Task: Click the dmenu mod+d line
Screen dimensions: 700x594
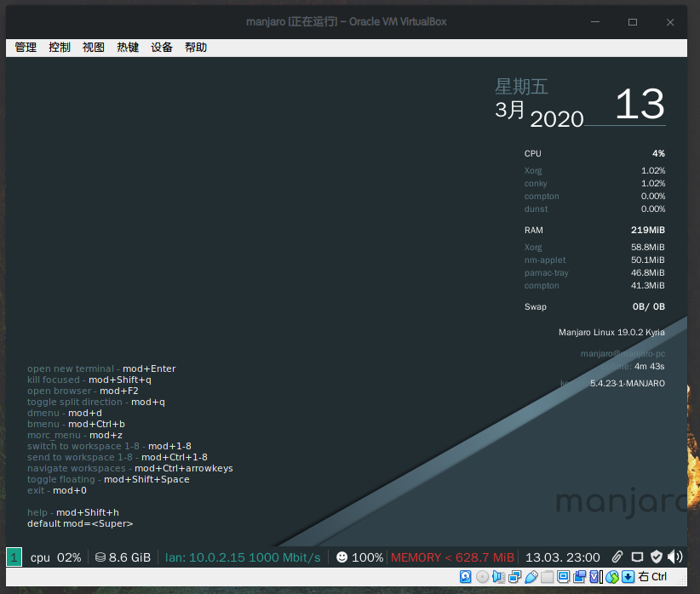Action: click(x=65, y=413)
